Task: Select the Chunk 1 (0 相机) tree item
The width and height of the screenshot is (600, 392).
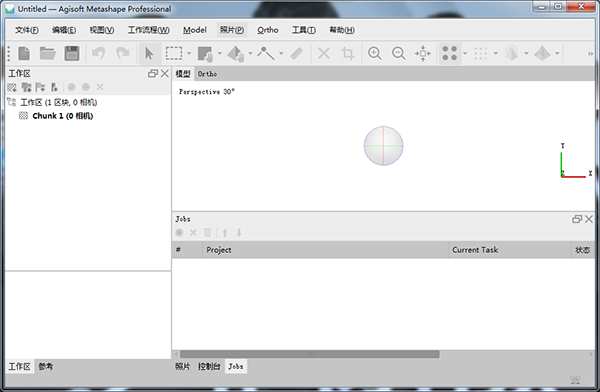Action: pyautogui.click(x=63, y=116)
